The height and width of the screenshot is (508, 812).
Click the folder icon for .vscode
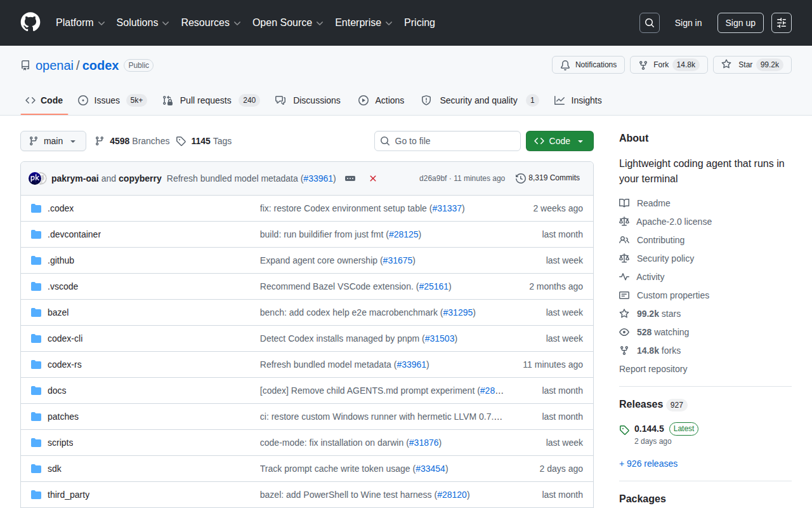36,286
